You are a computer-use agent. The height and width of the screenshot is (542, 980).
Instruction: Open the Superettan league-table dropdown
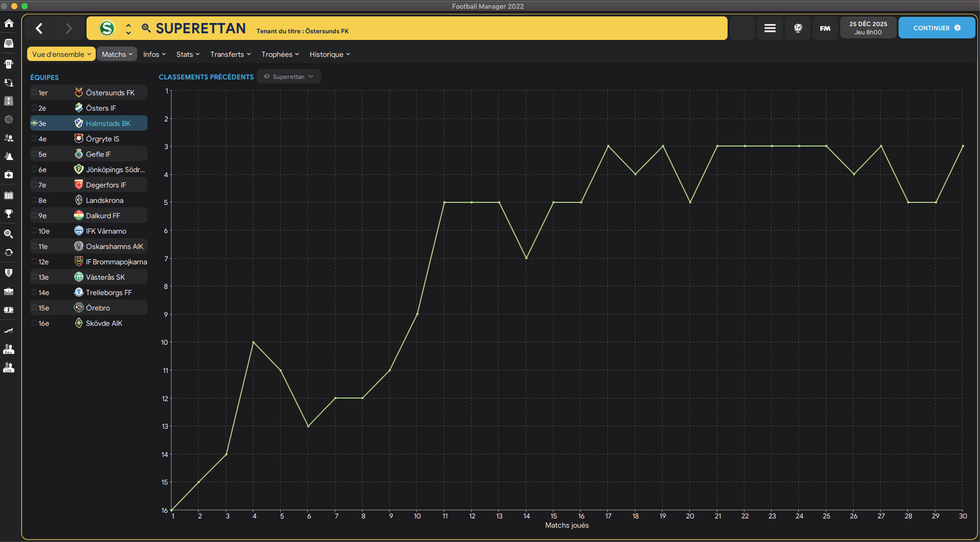[289, 77]
